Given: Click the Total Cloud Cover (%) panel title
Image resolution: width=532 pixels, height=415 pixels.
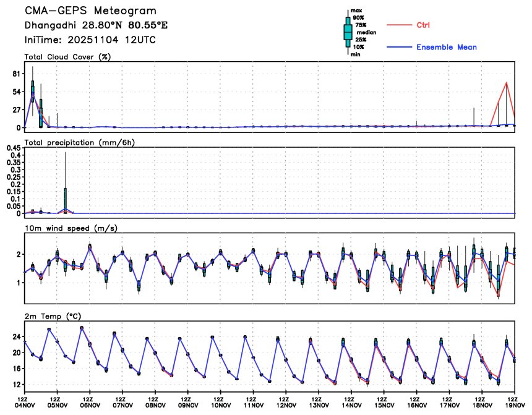Looking at the screenshot, I should (67, 57).
